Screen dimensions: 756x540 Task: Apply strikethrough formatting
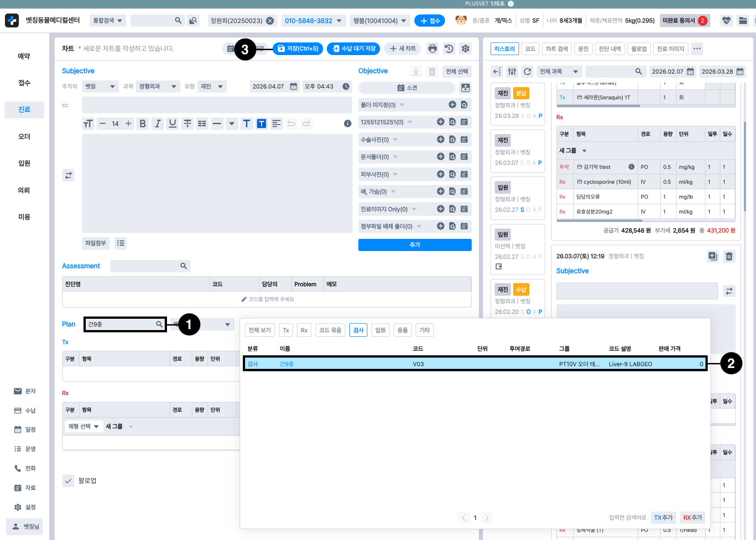pos(187,124)
